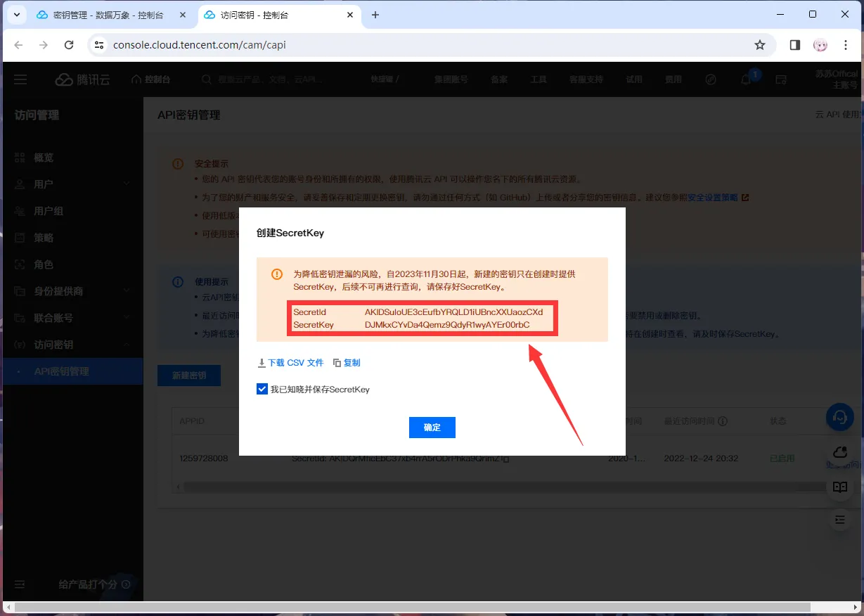Screen dimensions: 864x616
Task: Open the browser side panel icon
Action: click(x=795, y=45)
